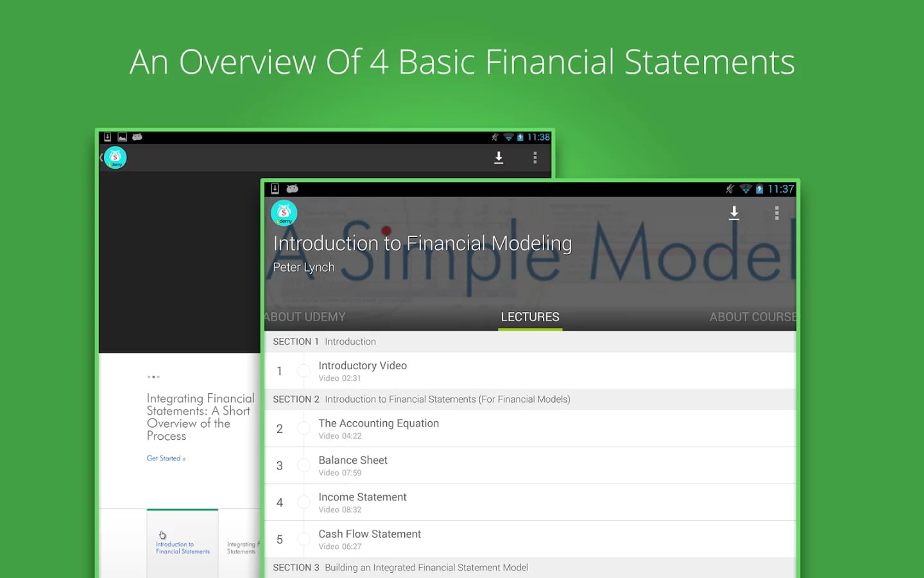This screenshot has width=924, height=578.
Task: Open lecture 5 Cash Flow Statement
Action: point(530,539)
